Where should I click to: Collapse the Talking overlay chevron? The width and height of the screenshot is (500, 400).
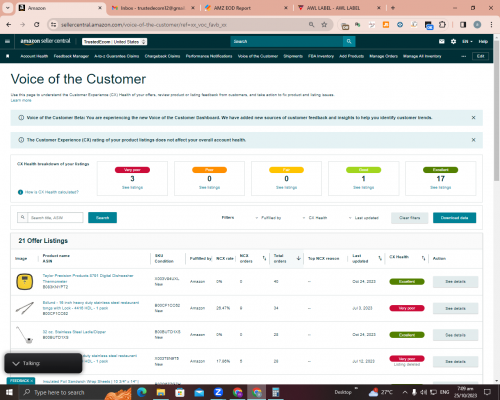click(x=16, y=363)
